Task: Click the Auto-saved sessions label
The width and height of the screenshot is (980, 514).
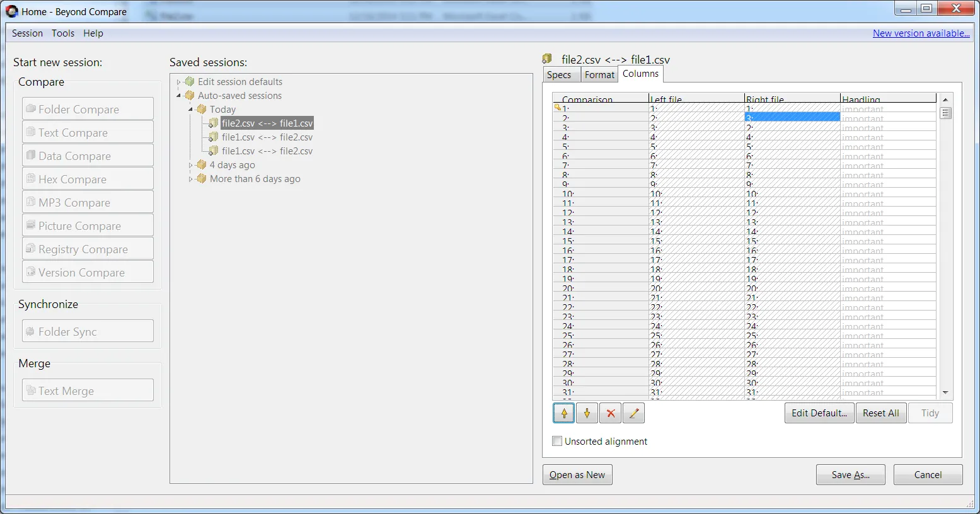Action: tap(239, 96)
